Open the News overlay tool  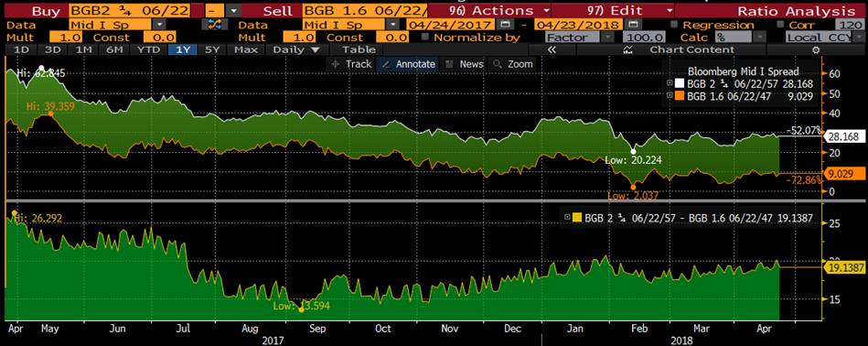pyautogui.click(x=464, y=64)
